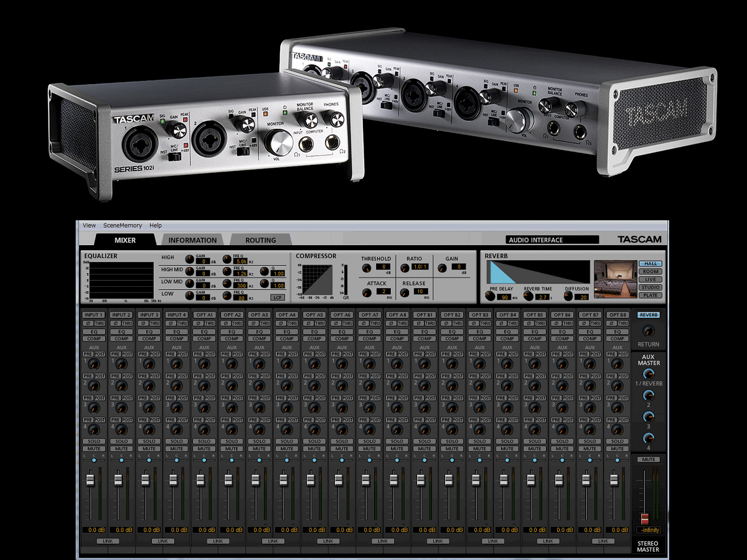Toggle the phase invert on INPUT 3
The image size is (747, 560).
coord(143,323)
